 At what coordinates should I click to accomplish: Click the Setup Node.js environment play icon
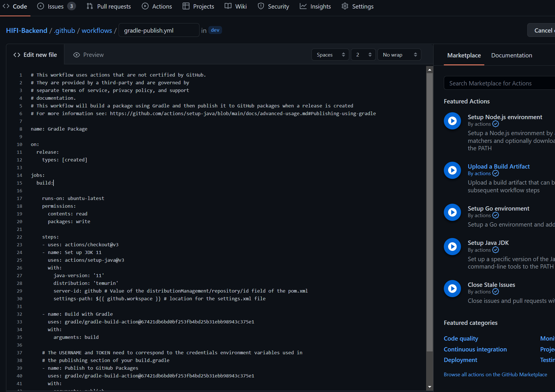pyautogui.click(x=452, y=121)
